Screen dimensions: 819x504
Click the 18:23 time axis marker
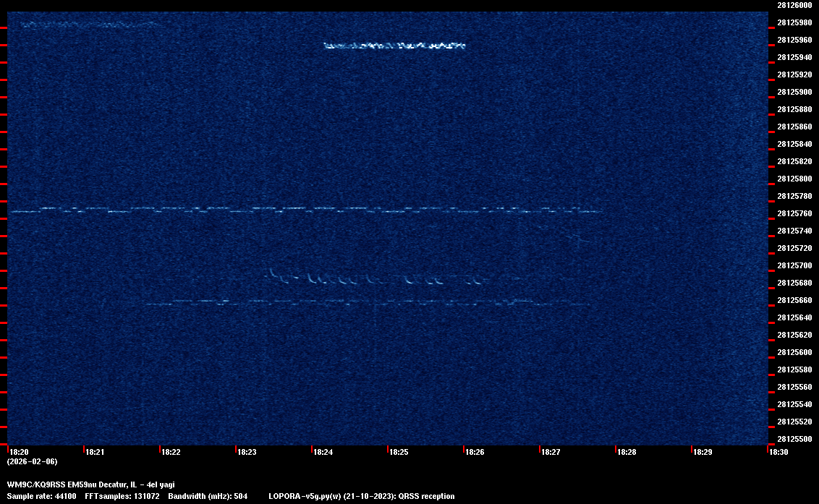click(x=247, y=452)
